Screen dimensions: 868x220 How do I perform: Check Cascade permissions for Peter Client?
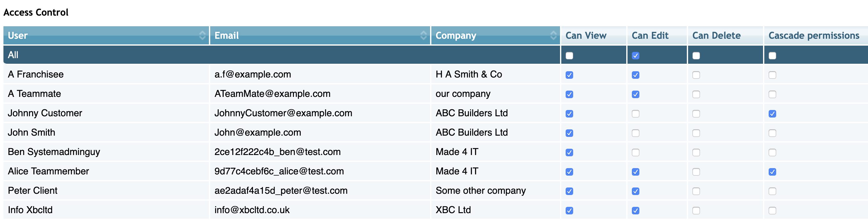coord(772,191)
